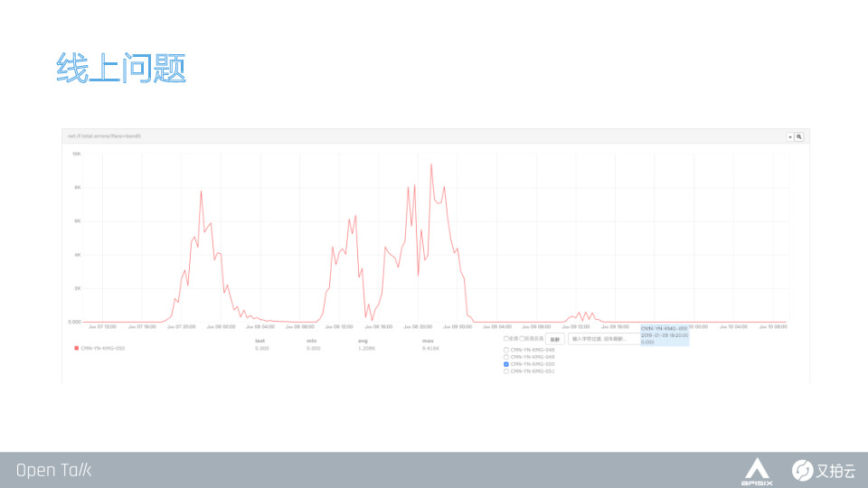Click the red CMN-YN-KMG-050 legend swatch

[76, 348]
